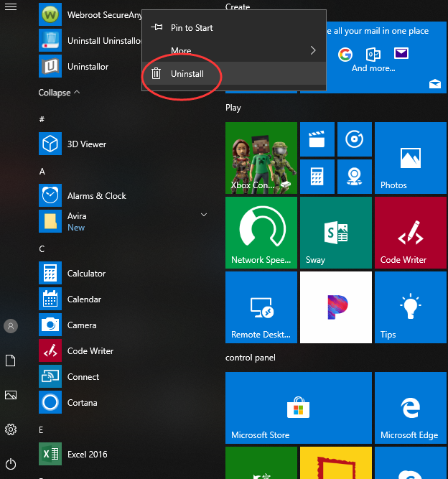
Task: Open the Microsoft Edge tile
Action: [411, 408]
